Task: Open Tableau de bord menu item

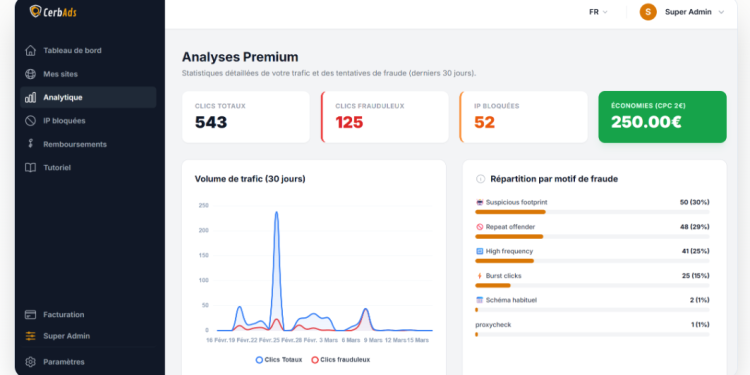Action: [88, 51]
